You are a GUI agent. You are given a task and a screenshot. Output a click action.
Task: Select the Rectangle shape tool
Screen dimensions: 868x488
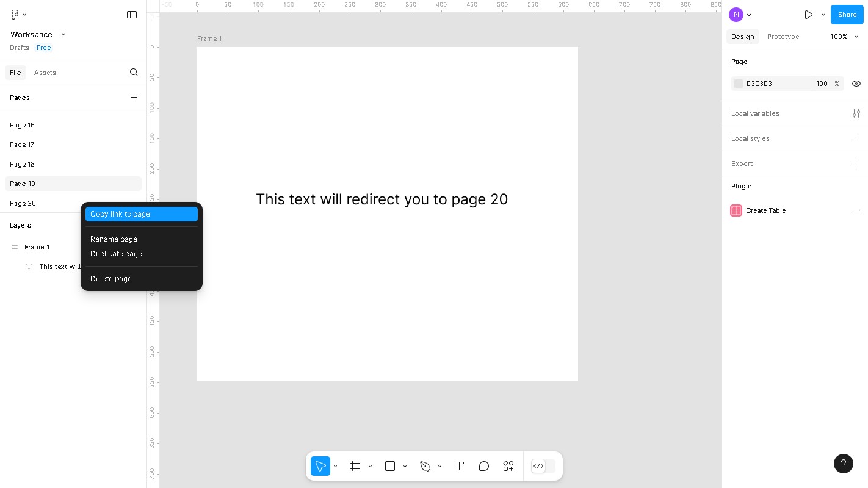pyautogui.click(x=390, y=466)
